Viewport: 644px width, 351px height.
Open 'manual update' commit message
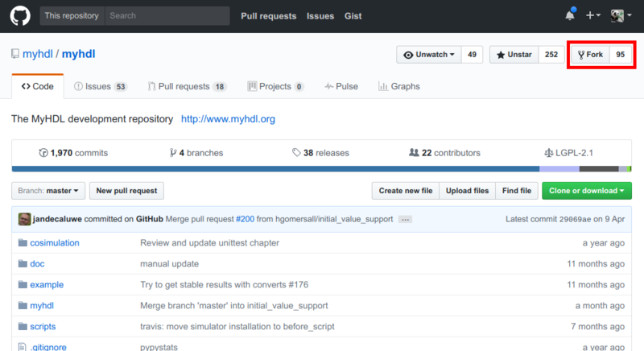[x=170, y=264]
